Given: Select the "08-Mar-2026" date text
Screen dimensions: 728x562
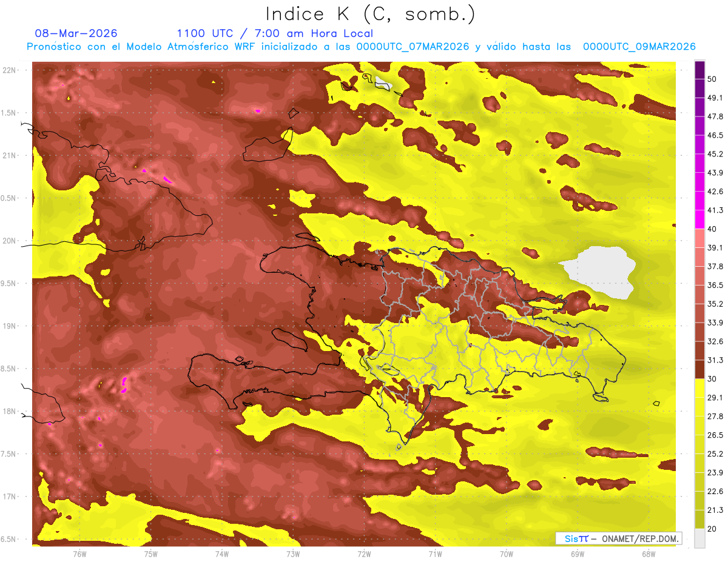Looking at the screenshot, I should pos(76,33).
